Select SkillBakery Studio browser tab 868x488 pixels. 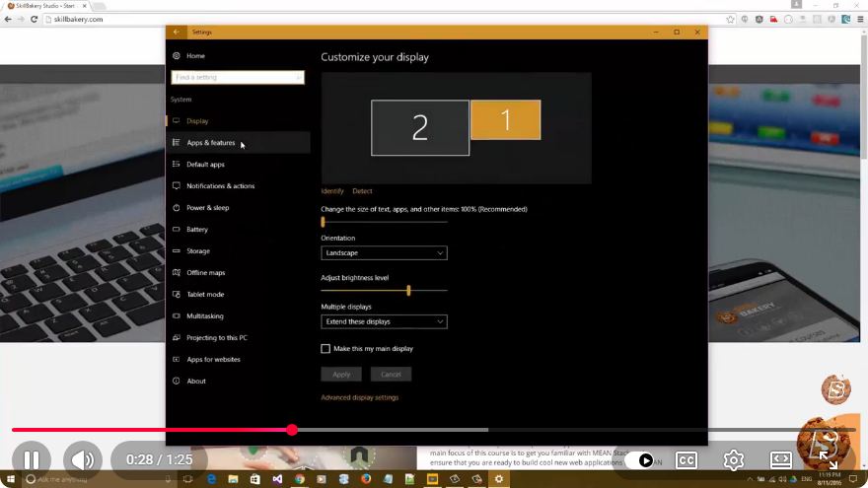(44, 6)
